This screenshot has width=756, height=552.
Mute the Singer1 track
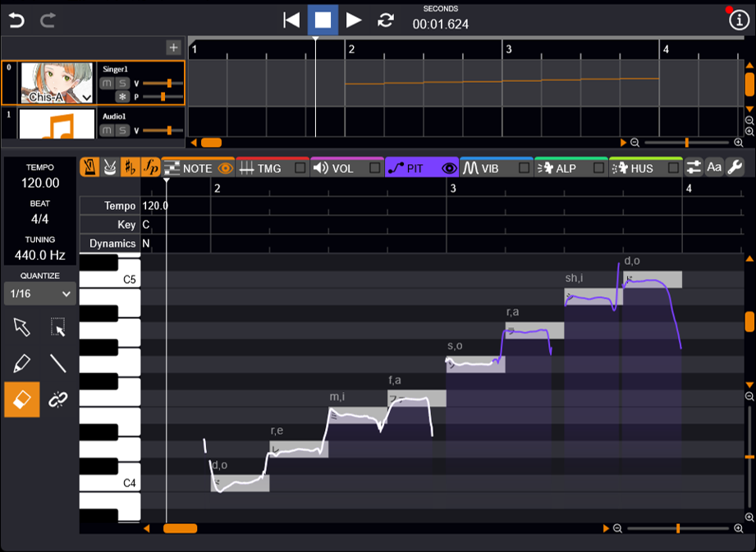pos(107,84)
